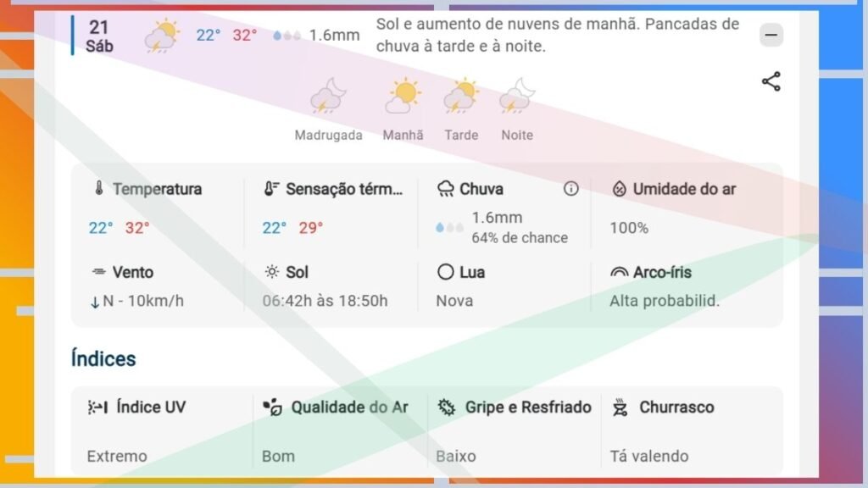
Task: Collapse the day 21 forecast panel
Action: coord(771,36)
